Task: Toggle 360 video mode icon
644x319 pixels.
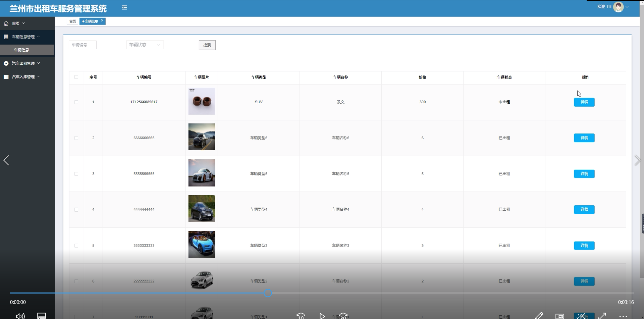Action: click(x=581, y=316)
